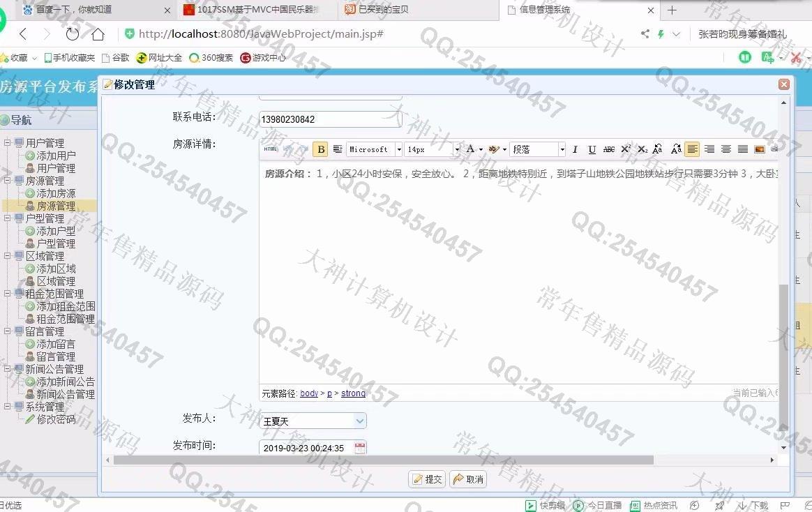This screenshot has width=812, height=512.
Task: Click the text indent icon next to Bold
Action: (338, 149)
